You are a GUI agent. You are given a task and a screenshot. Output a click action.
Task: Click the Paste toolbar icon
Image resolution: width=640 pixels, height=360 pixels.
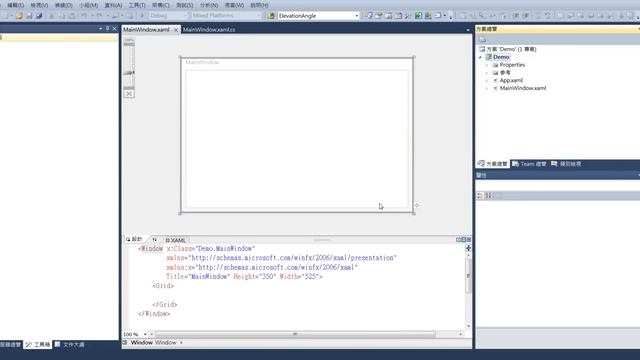coord(71,16)
